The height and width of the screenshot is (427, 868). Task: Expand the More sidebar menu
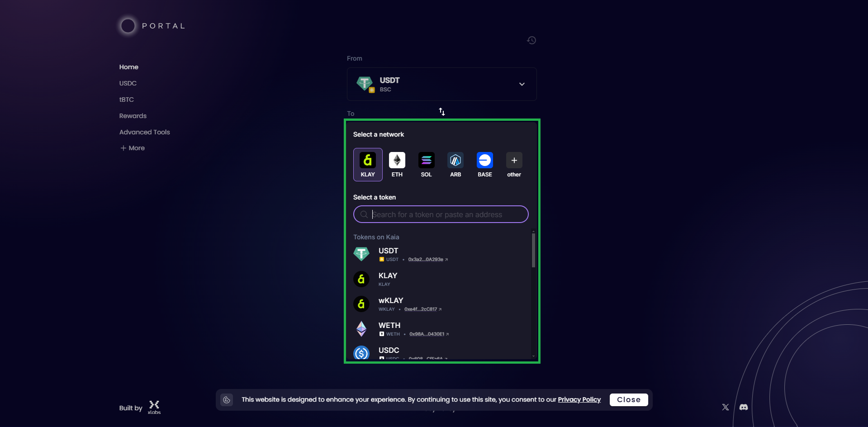(x=133, y=148)
